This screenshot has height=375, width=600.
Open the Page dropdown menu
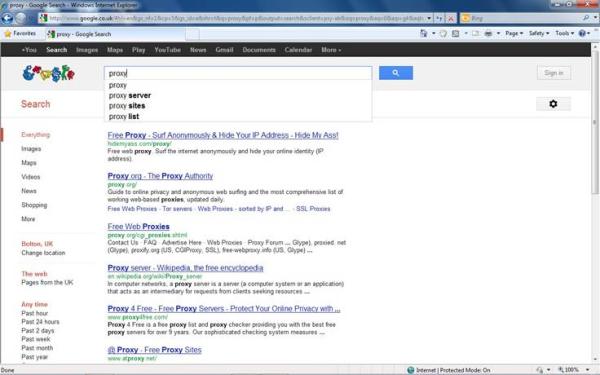514,33
